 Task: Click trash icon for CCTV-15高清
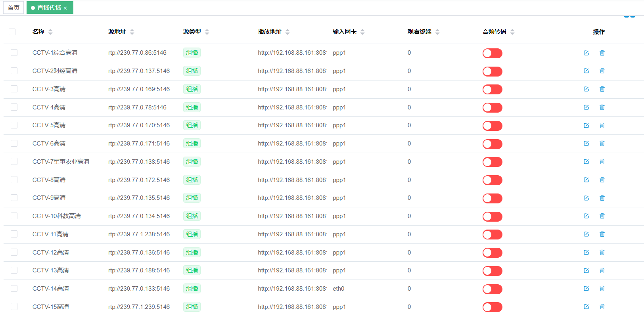coord(602,307)
